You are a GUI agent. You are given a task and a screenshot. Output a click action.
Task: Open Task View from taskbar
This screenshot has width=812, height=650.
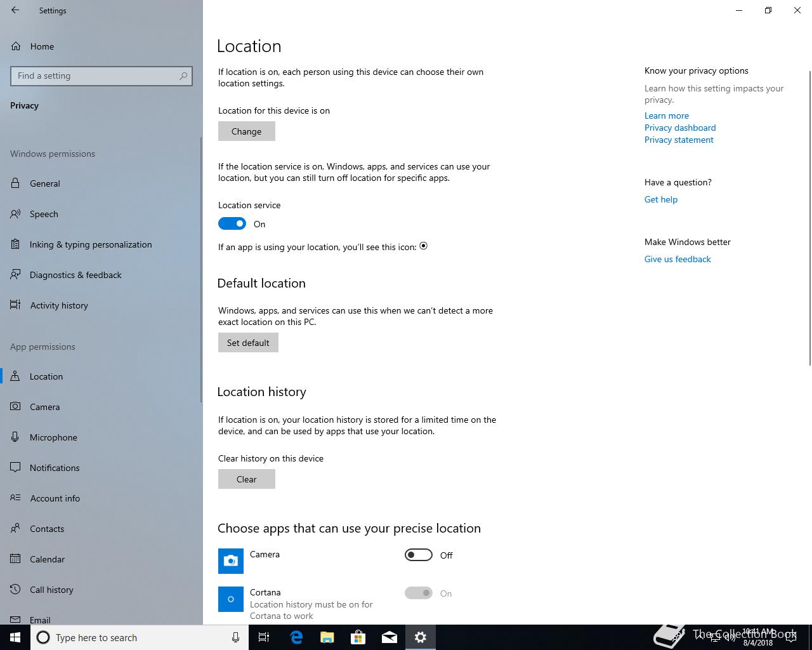click(x=264, y=637)
